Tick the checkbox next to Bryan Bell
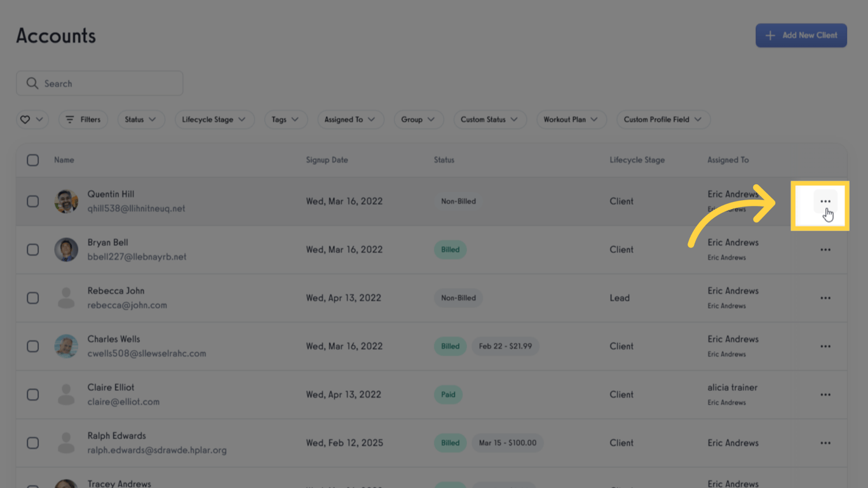The image size is (868, 488). tap(33, 250)
